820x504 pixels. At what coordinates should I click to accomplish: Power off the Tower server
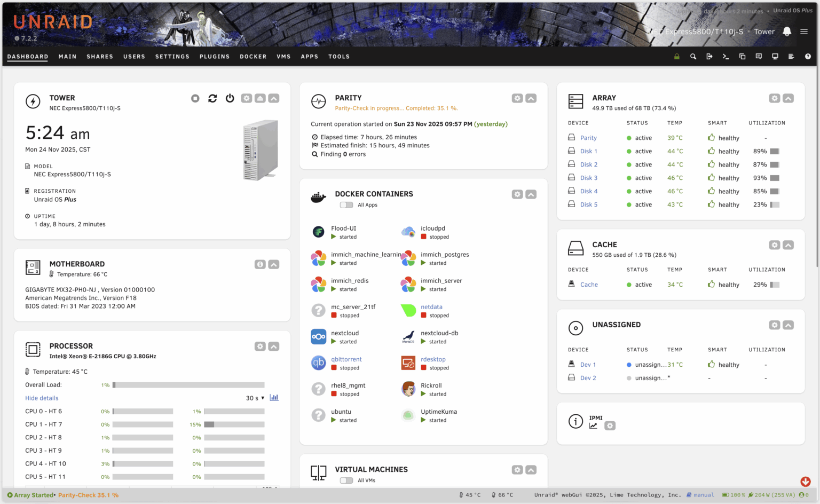(230, 98)
